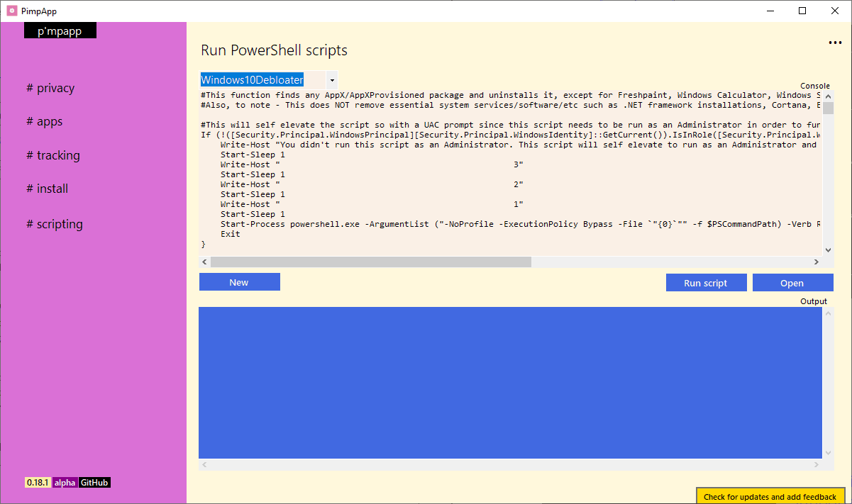The image size is (852, 504).
Task: Switch to the # install section
Action: pos(47,189)
